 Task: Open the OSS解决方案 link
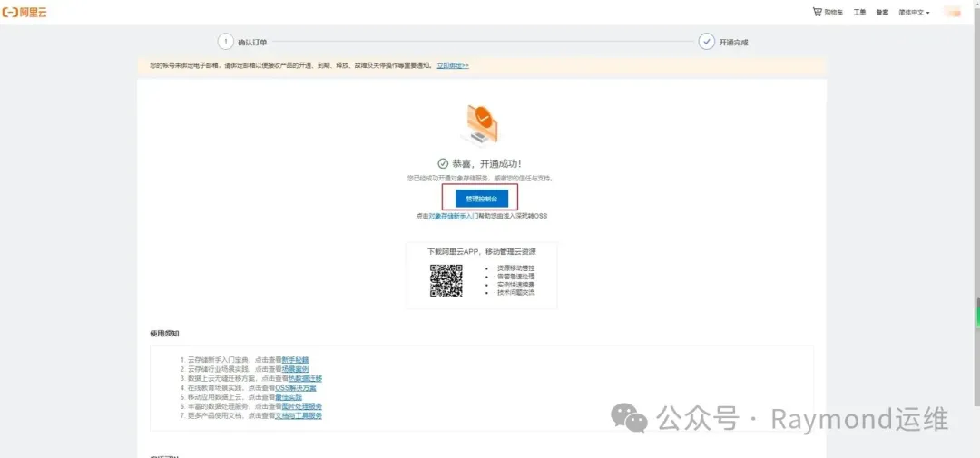(296, 388)
